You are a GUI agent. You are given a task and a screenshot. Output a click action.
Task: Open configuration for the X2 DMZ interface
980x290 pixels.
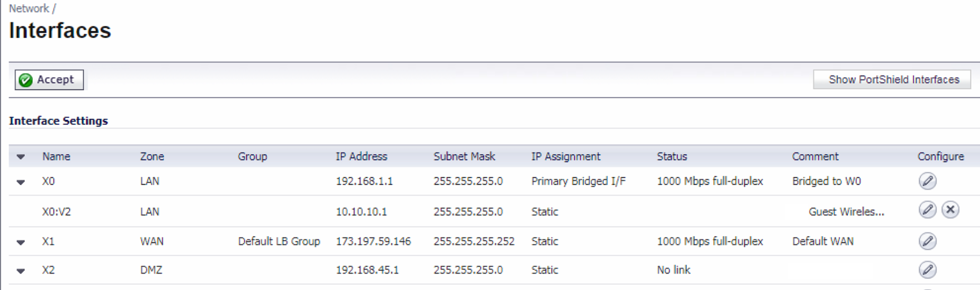pos(927,270)
